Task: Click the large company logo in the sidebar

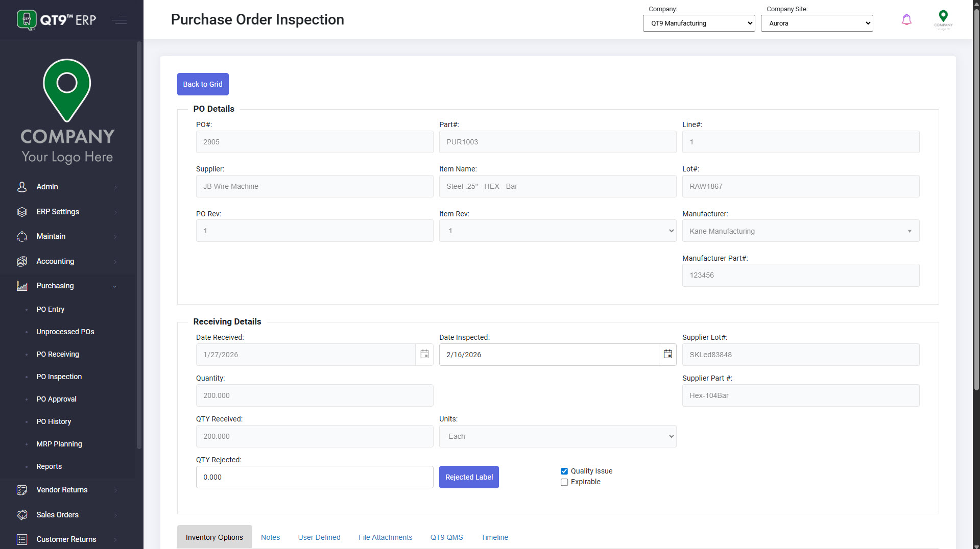Action: [x=67, y=111]
